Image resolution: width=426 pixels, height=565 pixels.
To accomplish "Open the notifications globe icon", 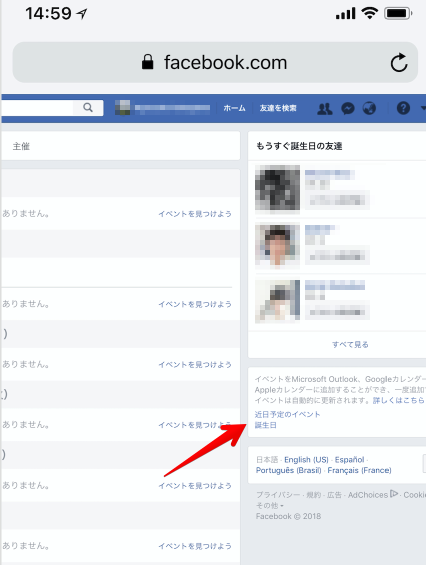I will pyautogui.click(x=369, y=108).
